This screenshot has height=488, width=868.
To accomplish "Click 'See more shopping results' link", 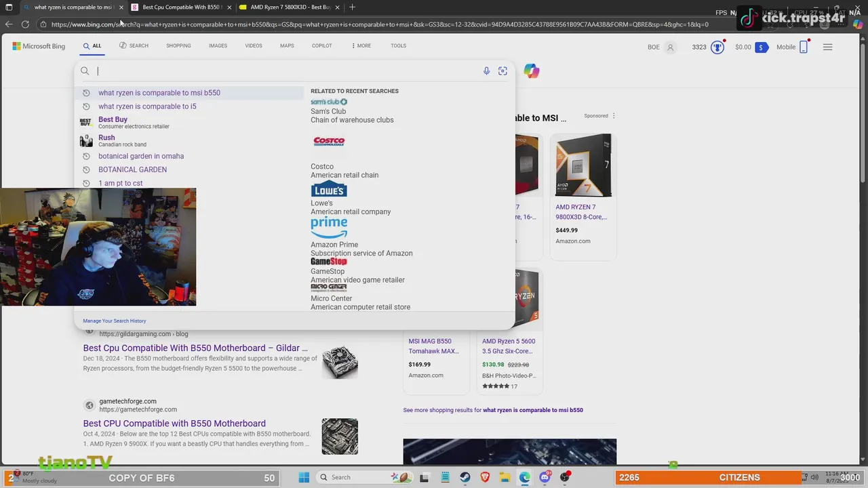I will [x=493, y=410].
